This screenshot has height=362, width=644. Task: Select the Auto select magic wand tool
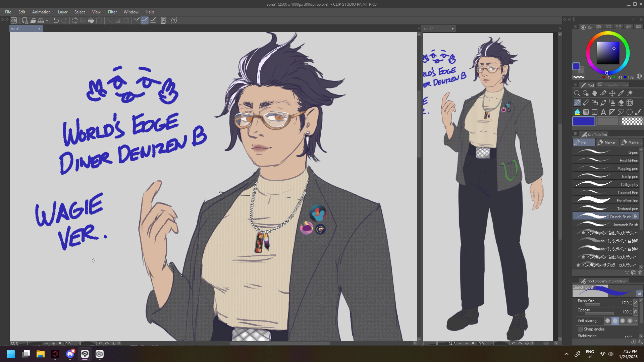click(630, 93)
